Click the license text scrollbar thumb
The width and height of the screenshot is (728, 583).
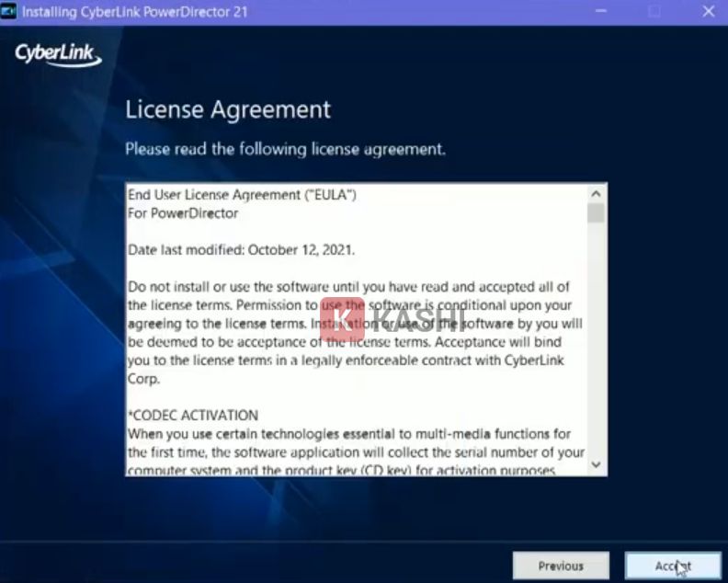[x=596, y=213]
